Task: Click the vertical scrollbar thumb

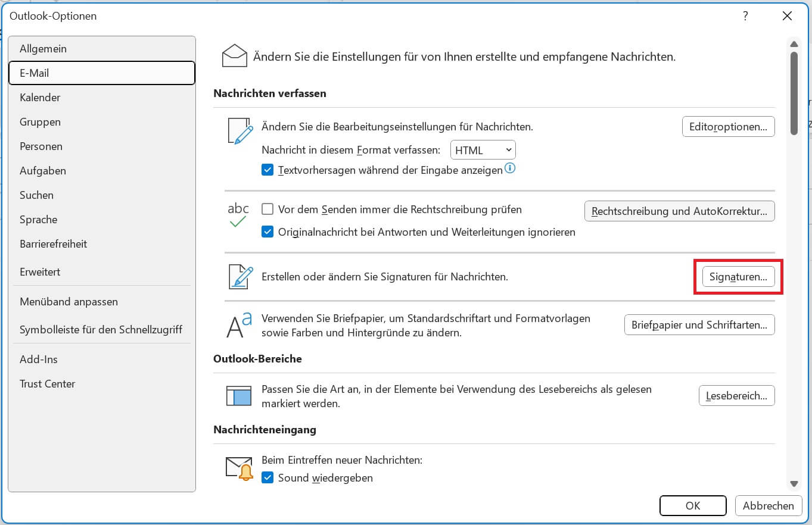Action: click(794, 93)
